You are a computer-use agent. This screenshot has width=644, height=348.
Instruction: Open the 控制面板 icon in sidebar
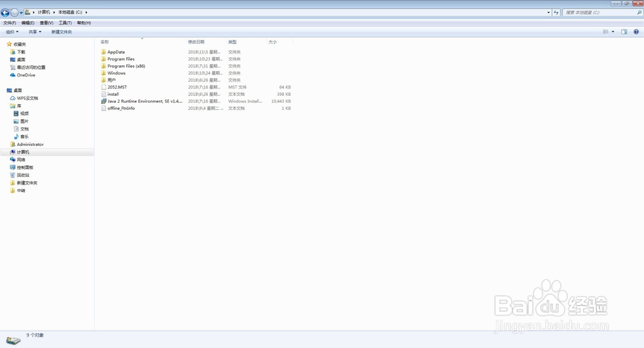[13, 167]
